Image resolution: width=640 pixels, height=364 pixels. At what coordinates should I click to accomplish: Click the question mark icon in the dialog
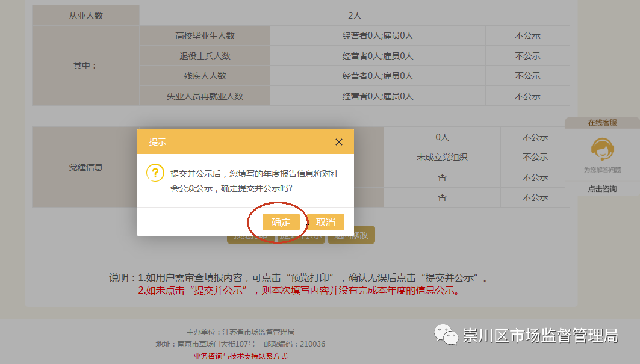(x=155, y=174)
